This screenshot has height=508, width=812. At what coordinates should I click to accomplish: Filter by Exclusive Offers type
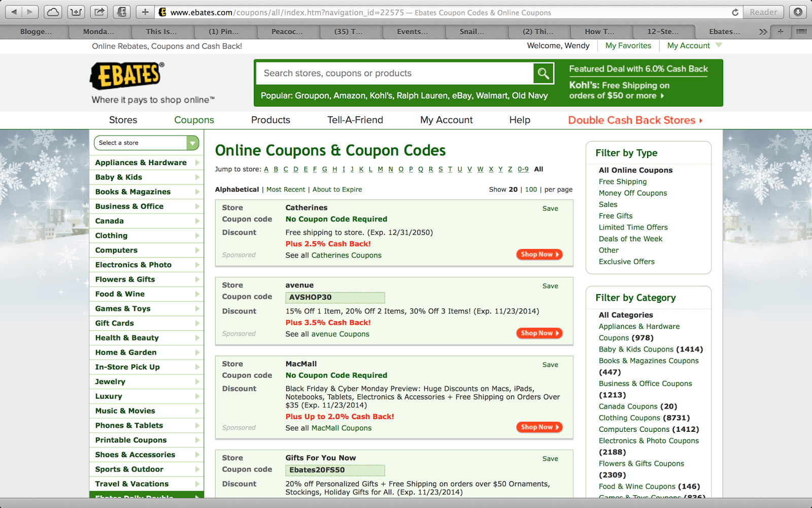click(x=627, y=262)
